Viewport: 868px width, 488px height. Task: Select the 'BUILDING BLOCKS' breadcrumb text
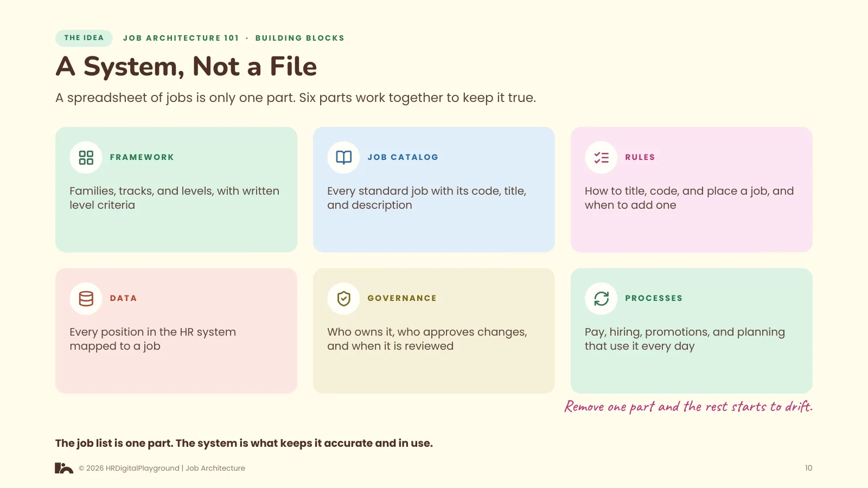click(300, 38)
